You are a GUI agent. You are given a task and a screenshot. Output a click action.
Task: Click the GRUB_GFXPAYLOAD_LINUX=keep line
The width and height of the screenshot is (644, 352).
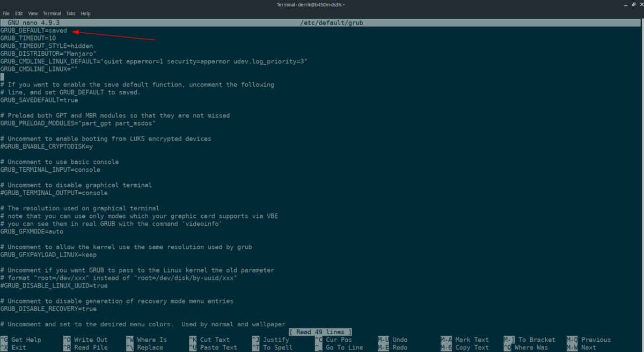48,255
